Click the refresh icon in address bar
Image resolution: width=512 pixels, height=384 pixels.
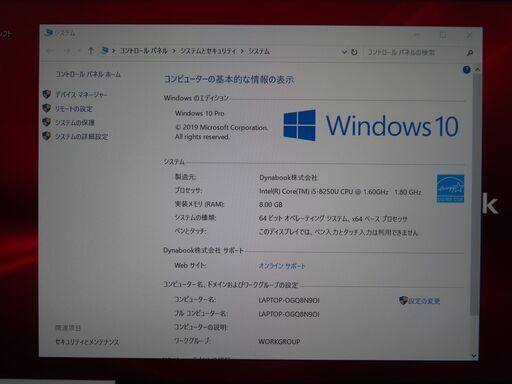coord(354,52)
